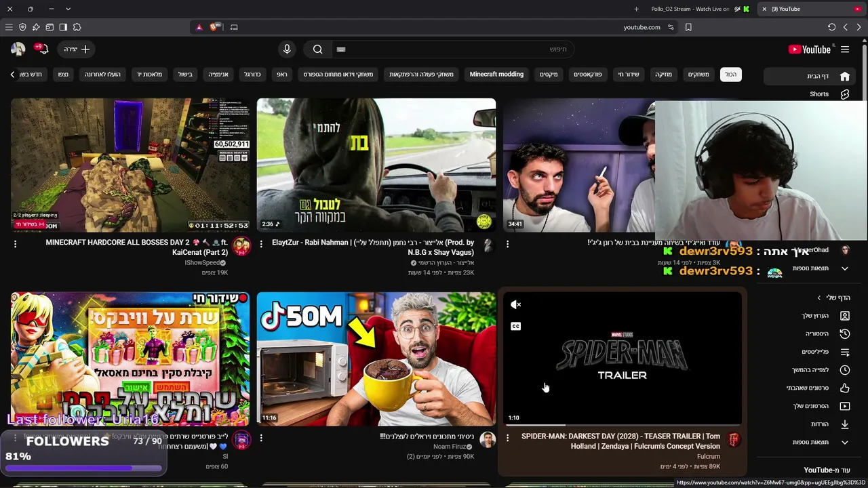Screen dimensions: 868x488
Task: Open options menu for Minecraft Hardcore video
Action: 15,244
